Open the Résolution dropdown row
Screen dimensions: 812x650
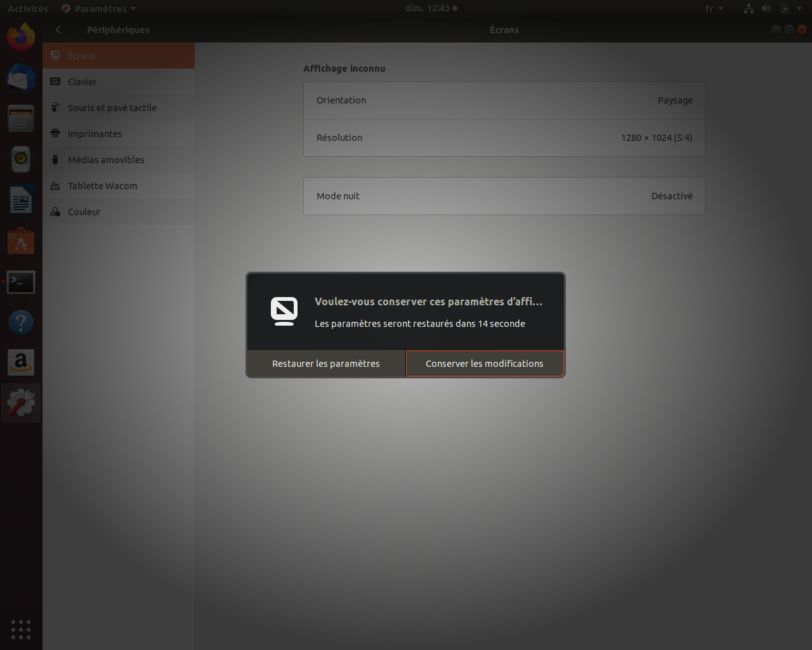[x=504, y=138]
